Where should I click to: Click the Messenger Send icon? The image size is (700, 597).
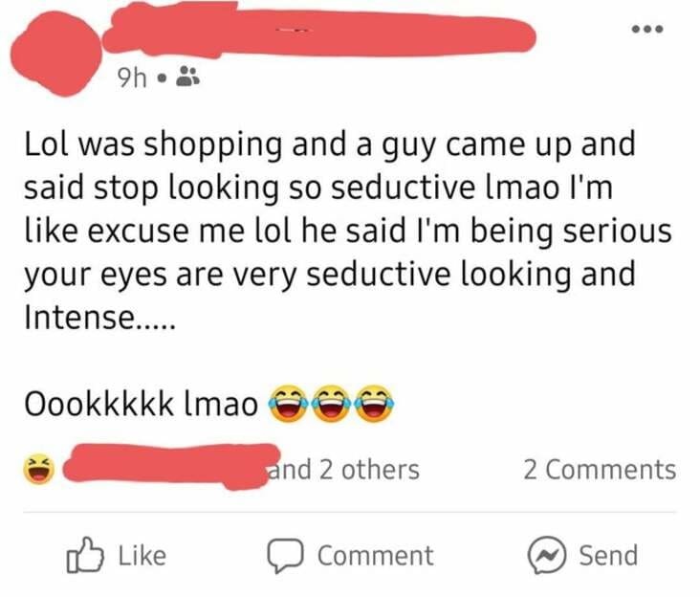click(x=547, y=555)
